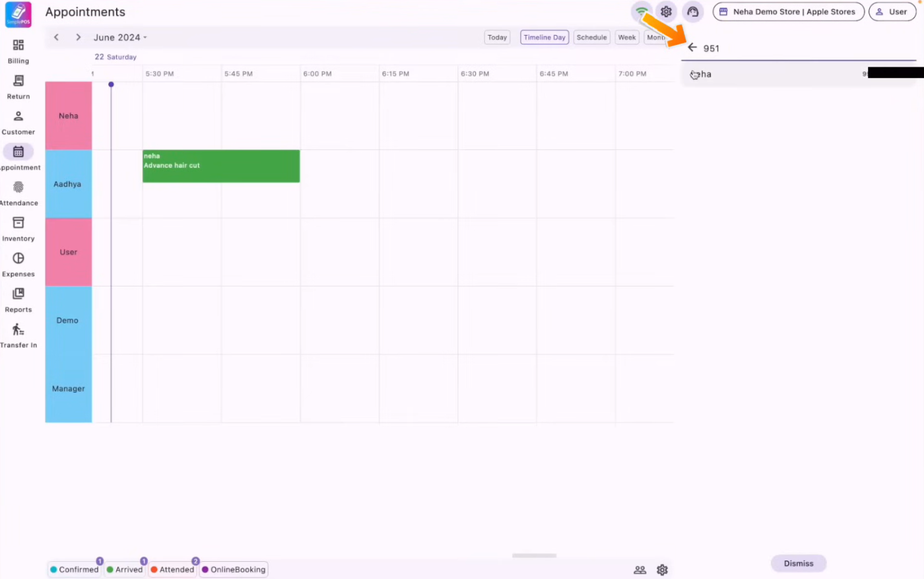Click the 6:00 PM time header
The image size is (924, 579).
pos(317,74)
